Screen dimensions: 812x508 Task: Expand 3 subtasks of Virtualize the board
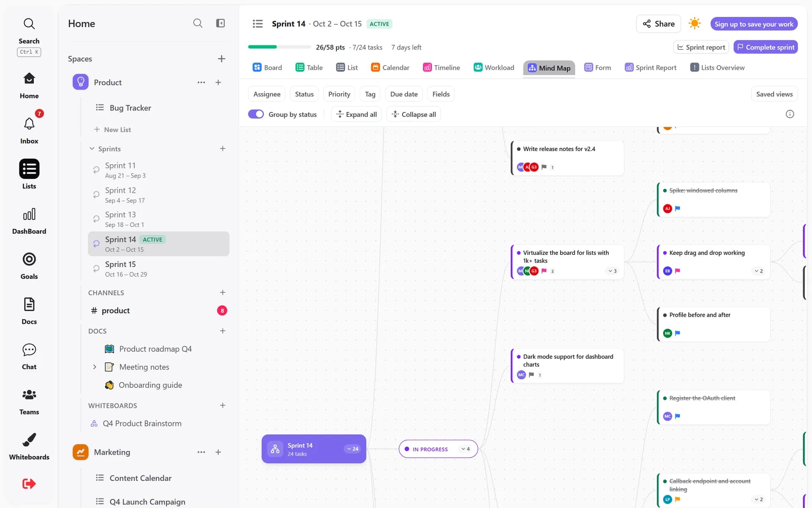(x=612, y=271)
